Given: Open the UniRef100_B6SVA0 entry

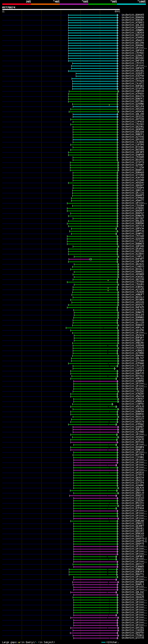Looking at the screenshot, I should (133, 58).
